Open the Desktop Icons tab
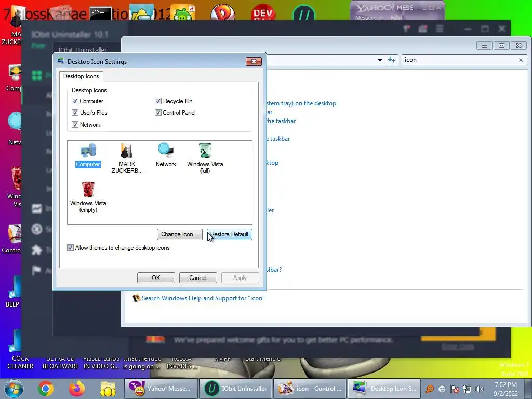 pyautogui.click(x=81, y=76)
